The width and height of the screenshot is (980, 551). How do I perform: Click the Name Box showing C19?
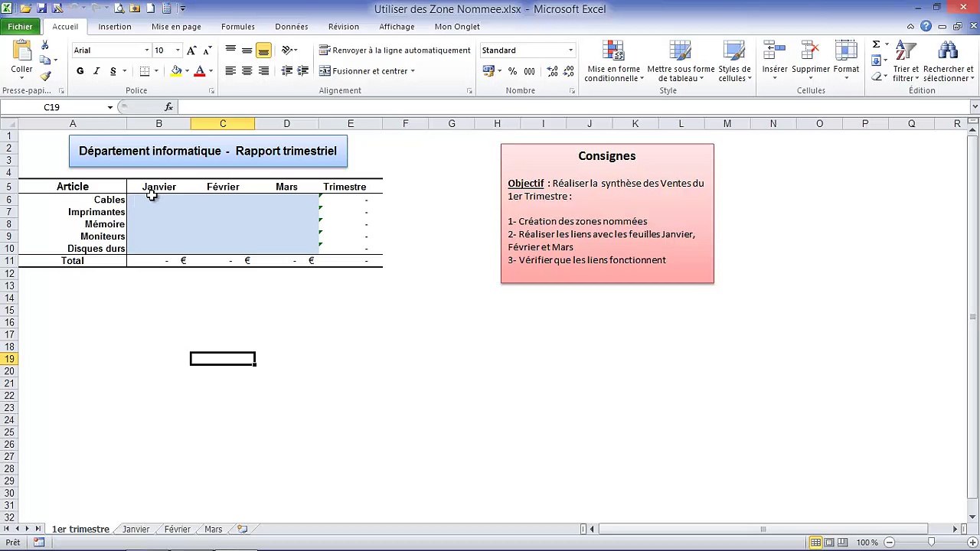[x=52, y=107]
